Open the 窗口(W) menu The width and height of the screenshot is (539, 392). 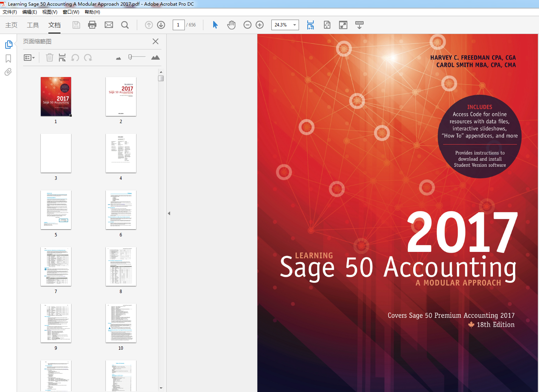coord(71,12)
